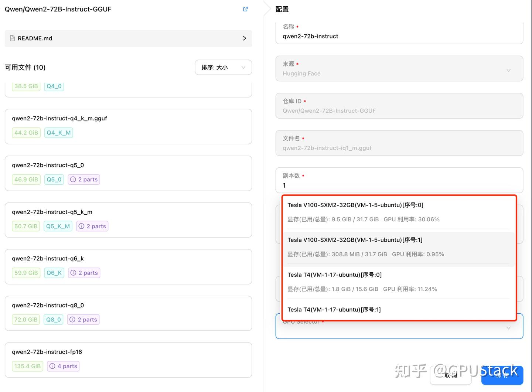
Task: Click the Q5_K_M quantization tag
Action: (x=58, y=226)
